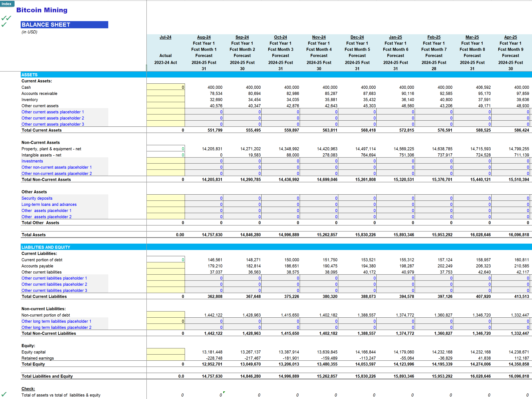
Task: Open the Investments link
Action: pyautogui.click(x=32, y=161)
